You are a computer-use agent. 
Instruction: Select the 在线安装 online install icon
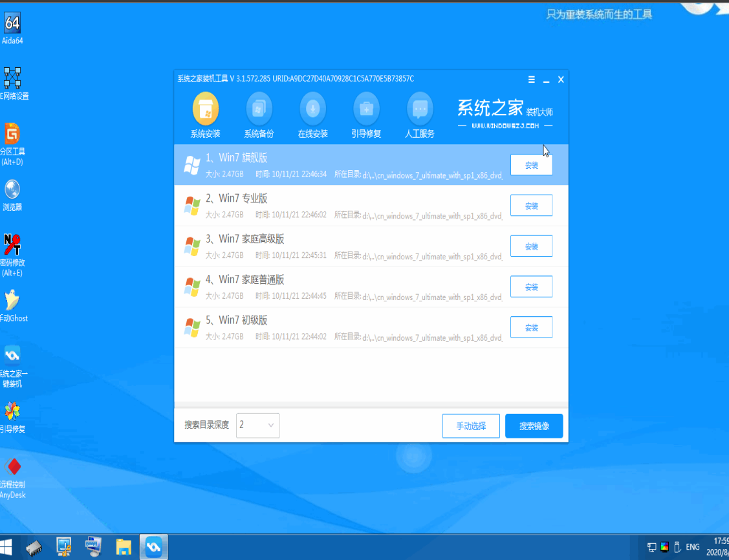312,110
